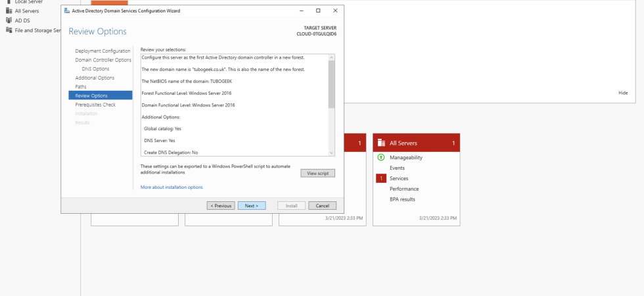Open the Paths wizard step
Image resolution: width=644 pixels, height=296 pixels.
click(x=81, y=87)
